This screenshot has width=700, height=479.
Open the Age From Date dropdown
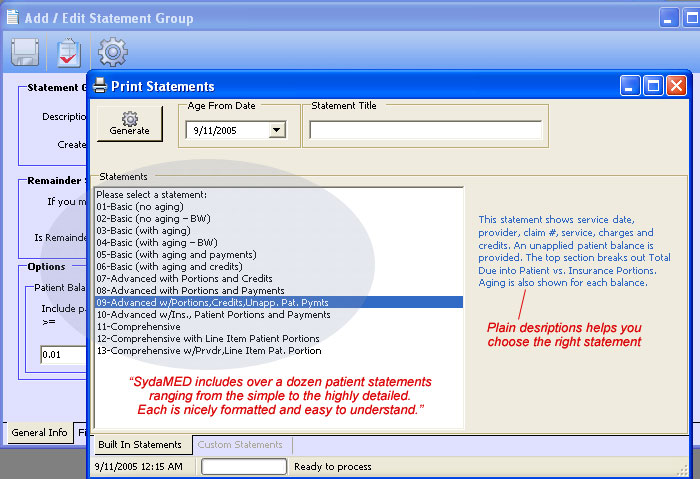[x=277, y=129]
